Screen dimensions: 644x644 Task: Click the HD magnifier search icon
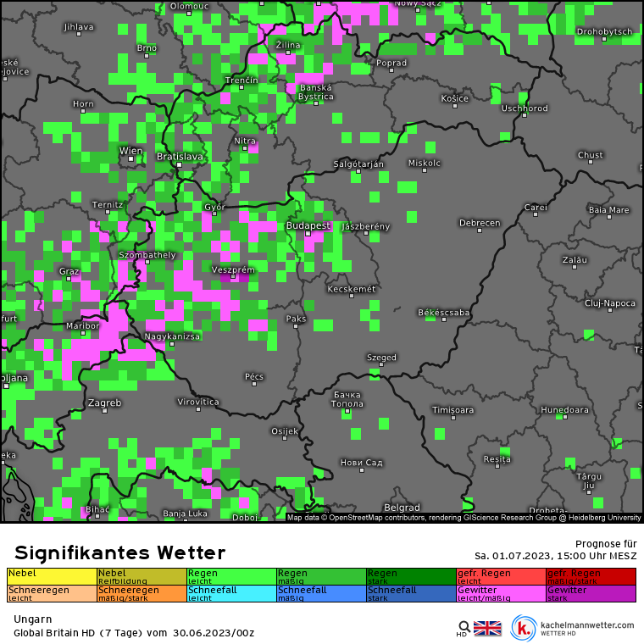464,627
